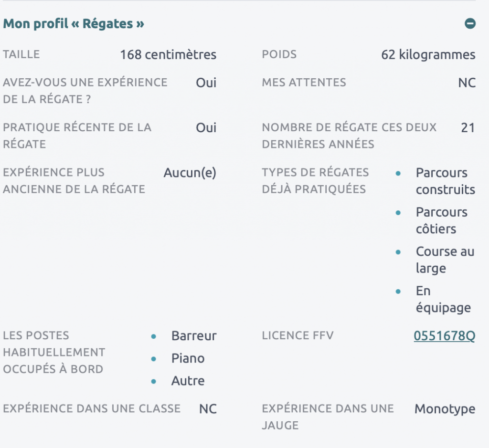Open FFV licence link 0551678Q
The width and height of the screenshot is (489, 448).
tap(444, 336)
